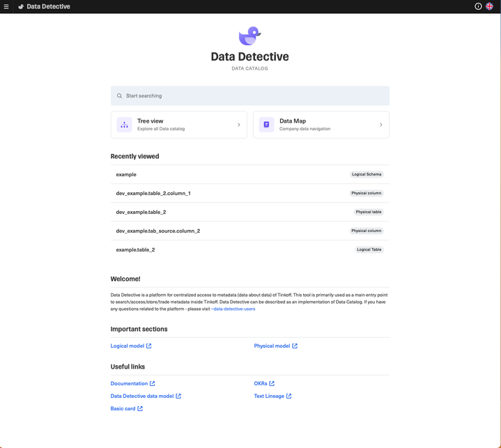
Task: Click the Logical Schema badge
Action: pos(367,174)
